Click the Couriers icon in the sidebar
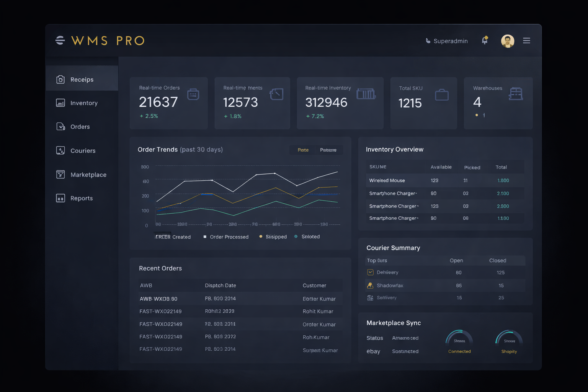588x392 pixels. (61, 150)
